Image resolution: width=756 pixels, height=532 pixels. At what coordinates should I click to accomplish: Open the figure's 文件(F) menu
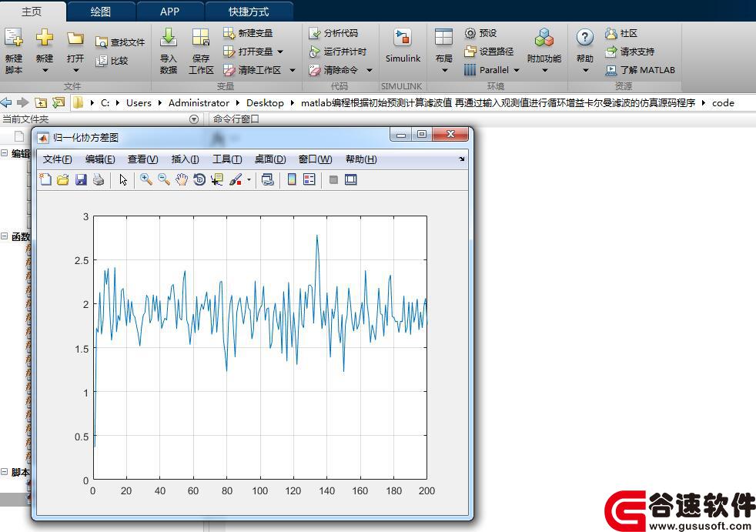coord(58,159)
